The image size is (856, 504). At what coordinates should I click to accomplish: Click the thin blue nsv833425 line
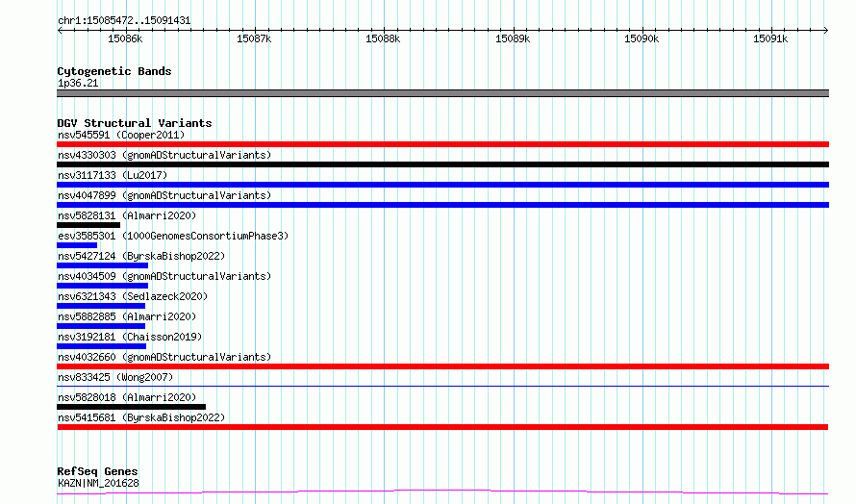pyautogui.click(x=442, y=386)
